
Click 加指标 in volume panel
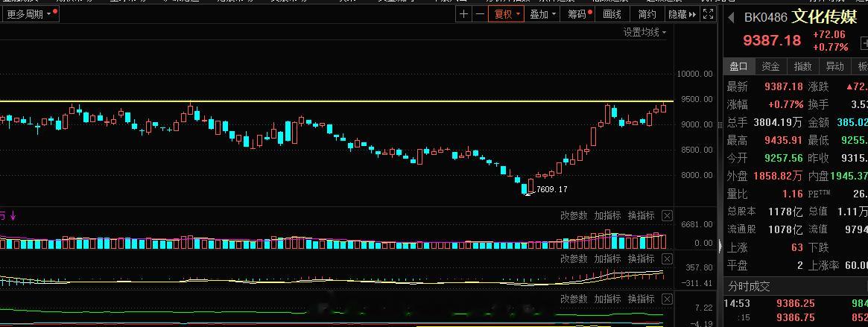(x=608, y=216)
